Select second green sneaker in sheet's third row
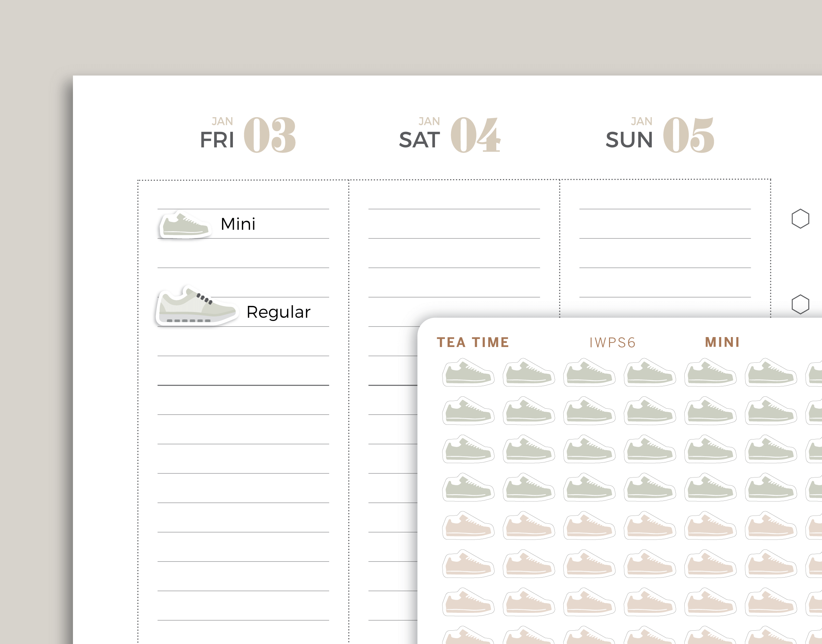This screenshot has width=822, height=644. (x=528, y=449)
